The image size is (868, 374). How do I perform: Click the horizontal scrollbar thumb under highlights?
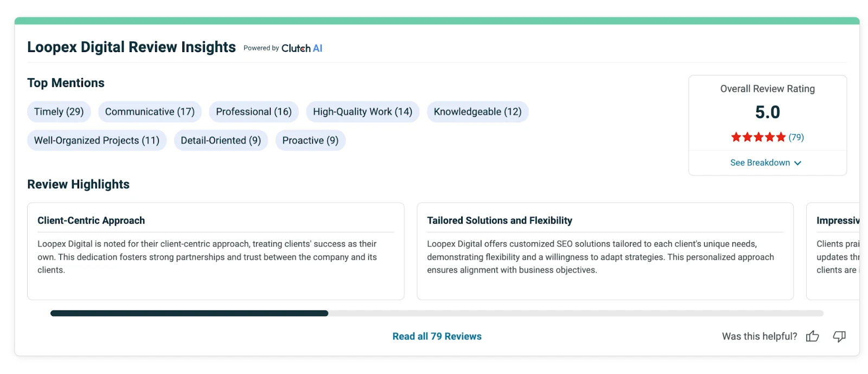pyautogui.click(x=189, y=313)
